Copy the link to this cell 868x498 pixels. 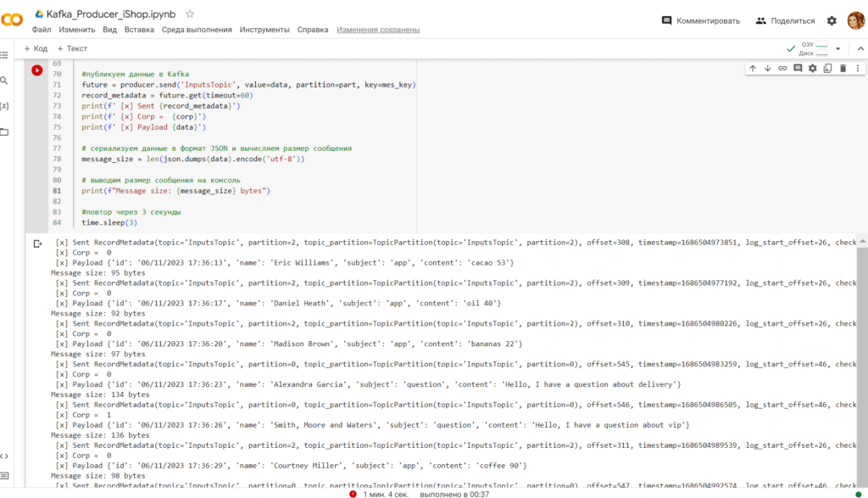coord(782,69)
